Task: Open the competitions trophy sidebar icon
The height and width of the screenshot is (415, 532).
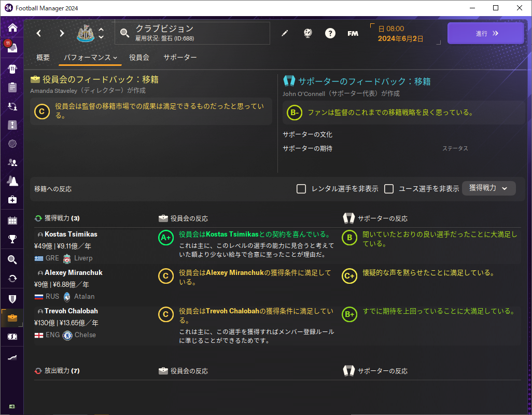Action: tap(12, 239)
